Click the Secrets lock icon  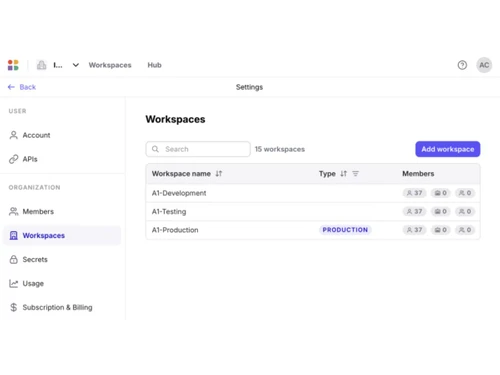click(x=14, y=259)
